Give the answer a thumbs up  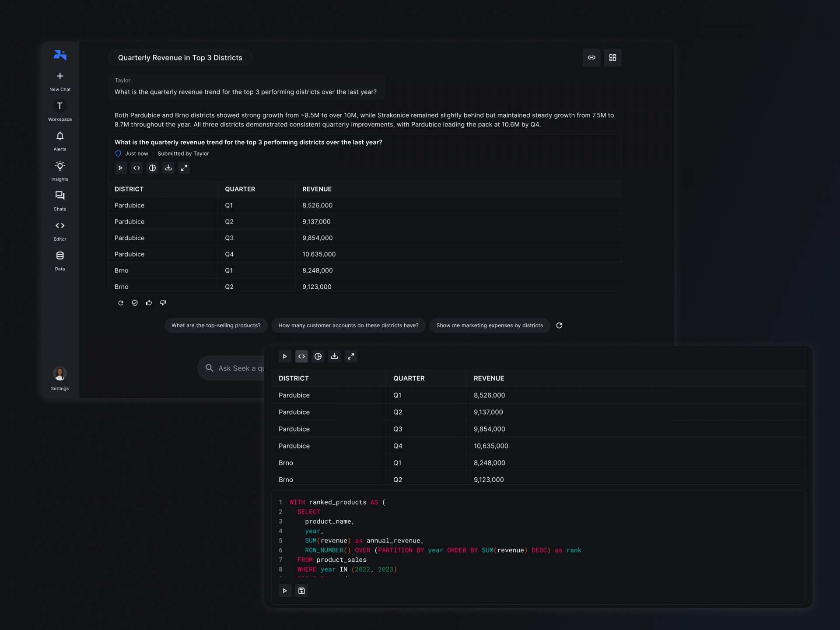pyautogui.click(x=149, y=303)
